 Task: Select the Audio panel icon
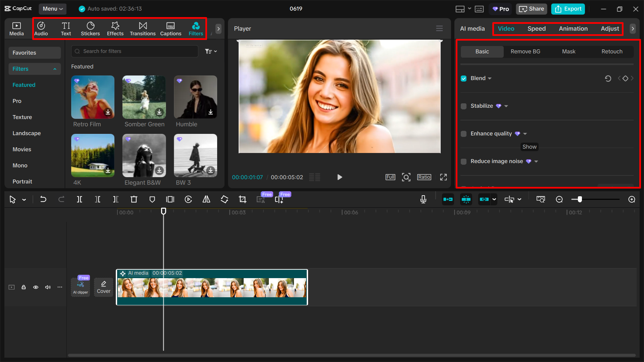pyautogui.click(x=41, y=29)
